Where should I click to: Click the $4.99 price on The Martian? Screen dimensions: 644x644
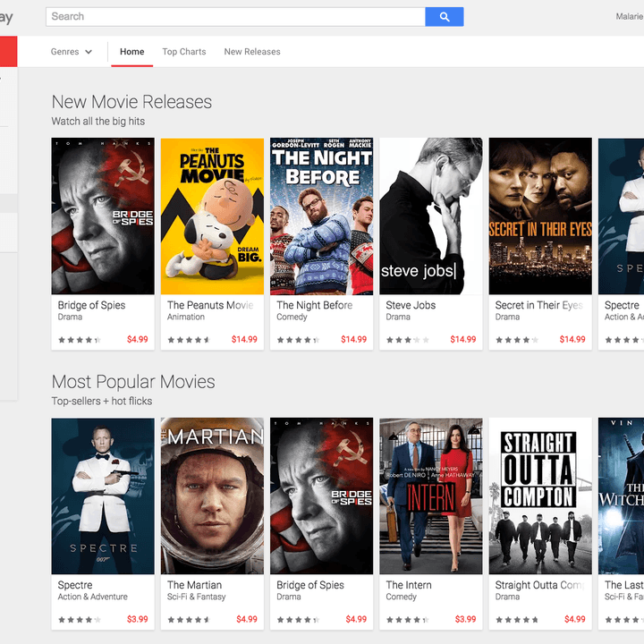tap(247, 619)
